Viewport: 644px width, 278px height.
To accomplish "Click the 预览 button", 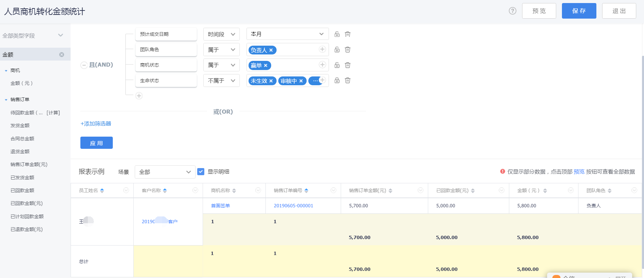I will pos(539,11).
